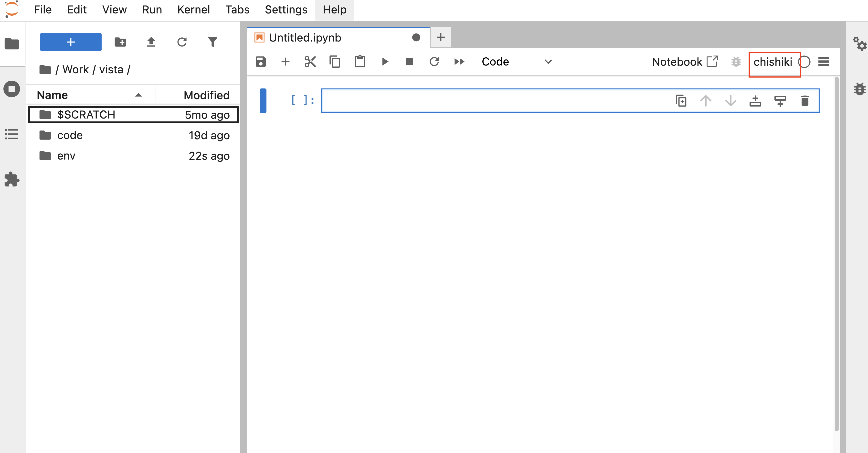This screenshot has width=868, height=453.
Task: Show the Table of Contents panel
Action: click(12, 134)
